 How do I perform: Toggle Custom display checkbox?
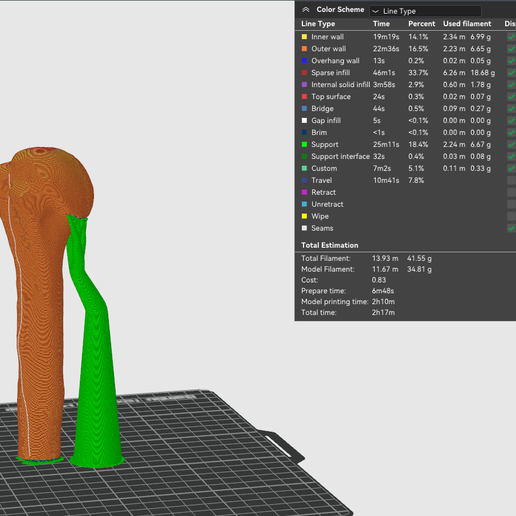(511, 169)
